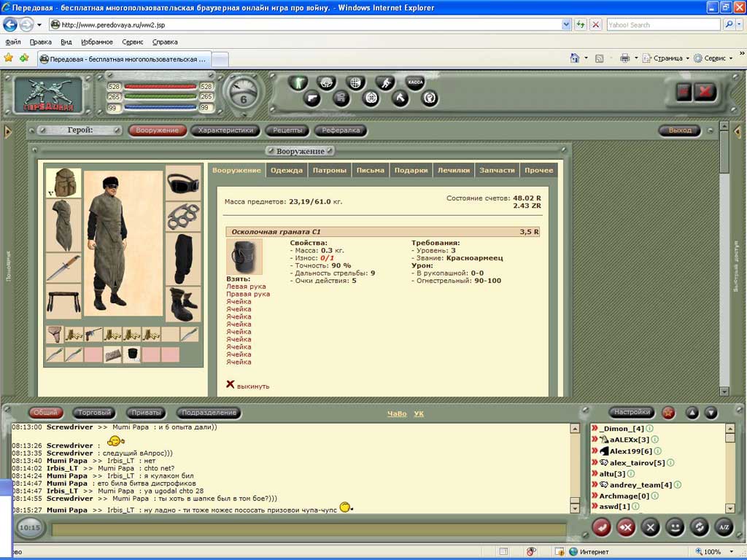The image size is (747, 560).
Task: Select the black pants equipment slot
Action: tap(183, 259)
